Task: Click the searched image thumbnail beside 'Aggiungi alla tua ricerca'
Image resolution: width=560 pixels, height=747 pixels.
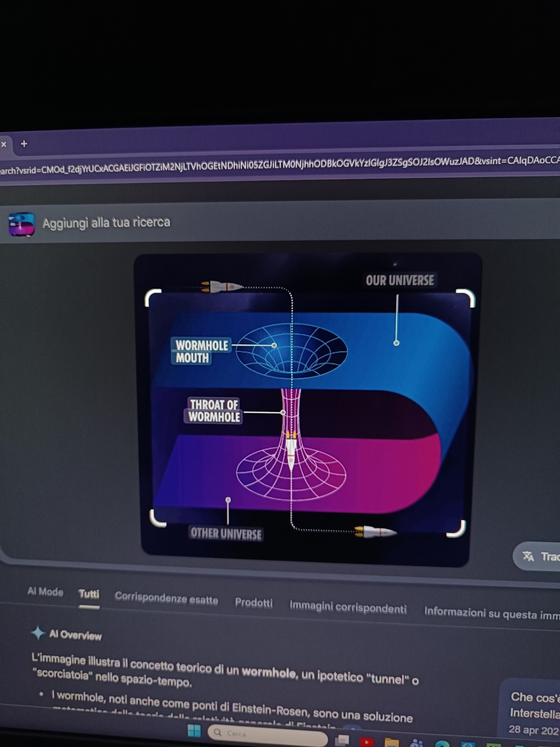Action: pyautogui.click(x=22, y=224)
